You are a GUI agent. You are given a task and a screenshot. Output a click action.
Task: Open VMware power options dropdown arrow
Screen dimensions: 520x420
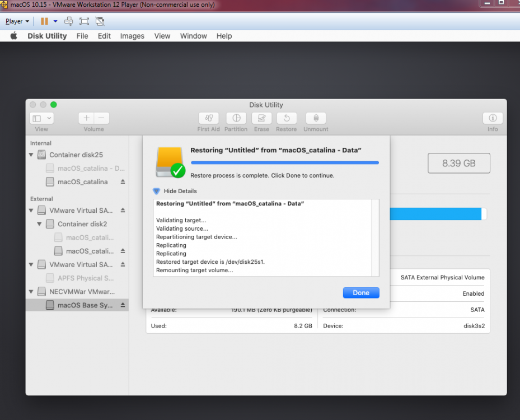[x=55, y=21]
